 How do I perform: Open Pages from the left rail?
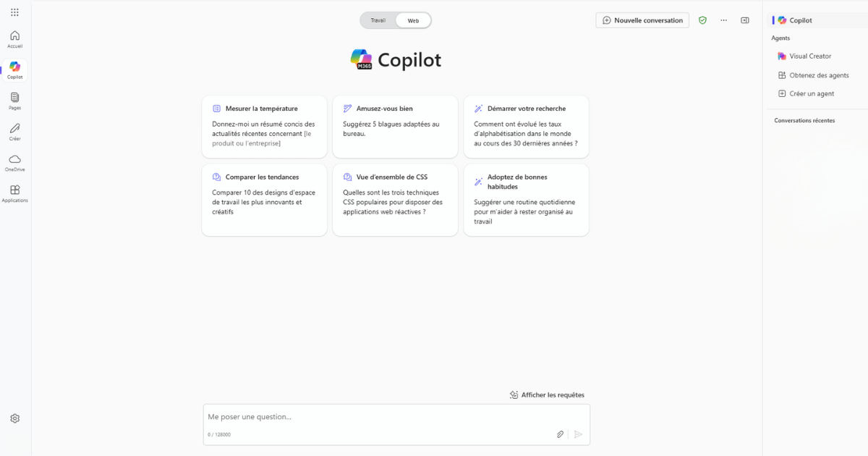pyautogui.click(x=14, y=101)
